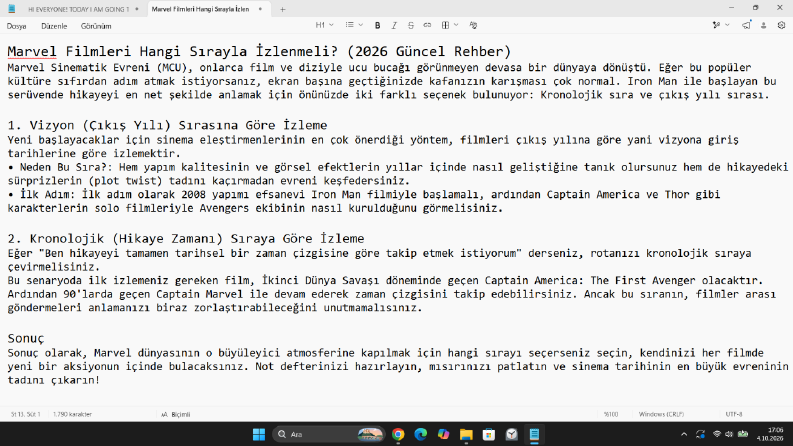This screenshot has width=793, height=446.
Task: Open the Düzenle menu
Action: 54,26
